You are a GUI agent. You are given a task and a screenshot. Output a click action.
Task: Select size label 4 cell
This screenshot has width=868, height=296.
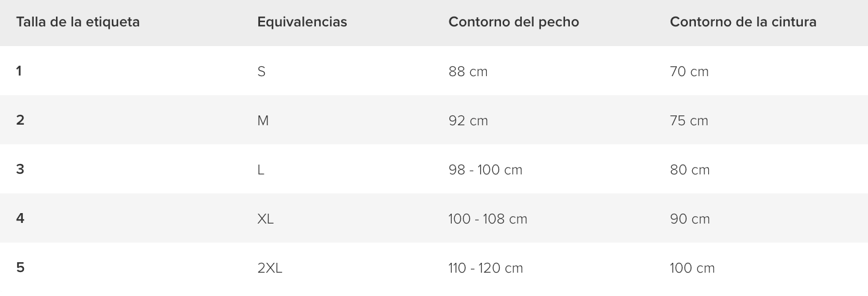(20, 219)
